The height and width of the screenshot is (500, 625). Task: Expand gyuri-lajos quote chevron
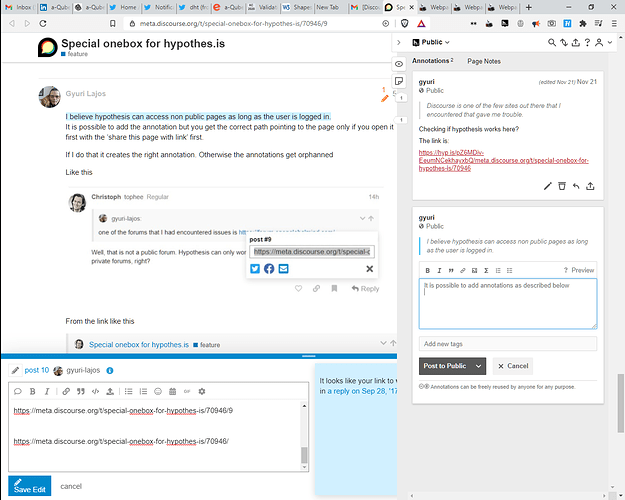[x=362, y=218]
